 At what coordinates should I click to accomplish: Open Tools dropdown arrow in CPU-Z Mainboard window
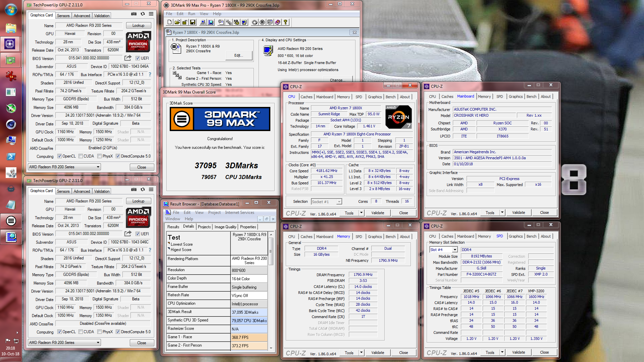pyautogui.click(x=502, y=213)
